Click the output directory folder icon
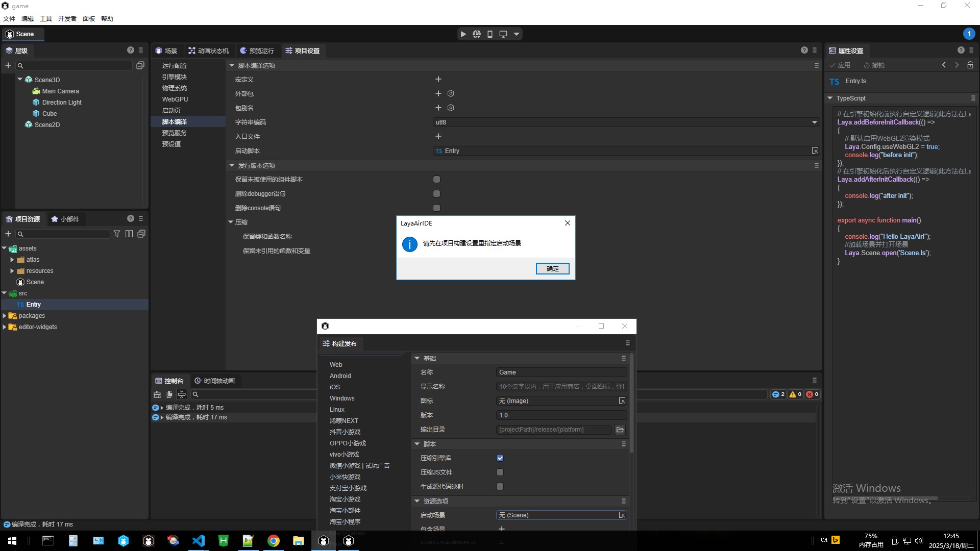 tap(620, 430)
